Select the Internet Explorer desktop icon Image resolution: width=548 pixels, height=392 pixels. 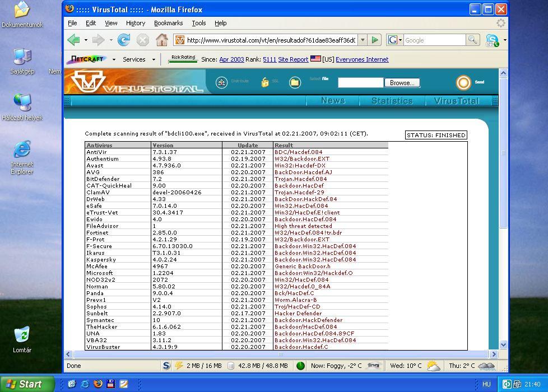point(22,157)
